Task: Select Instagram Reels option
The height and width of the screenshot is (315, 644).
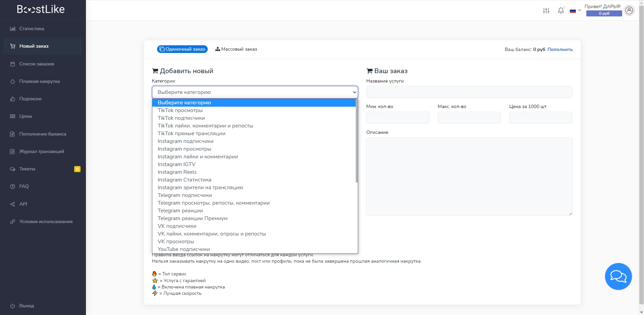Action: (x=254, y=172)
